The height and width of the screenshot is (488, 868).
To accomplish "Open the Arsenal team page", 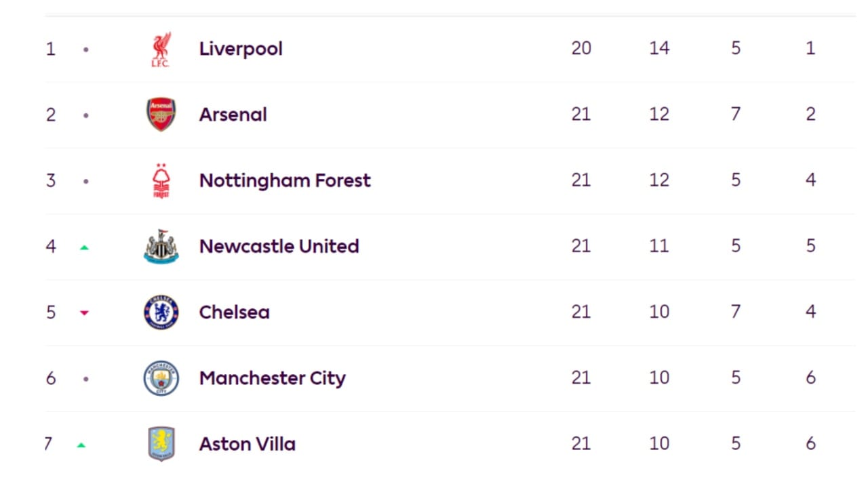I will click(233, 115).
